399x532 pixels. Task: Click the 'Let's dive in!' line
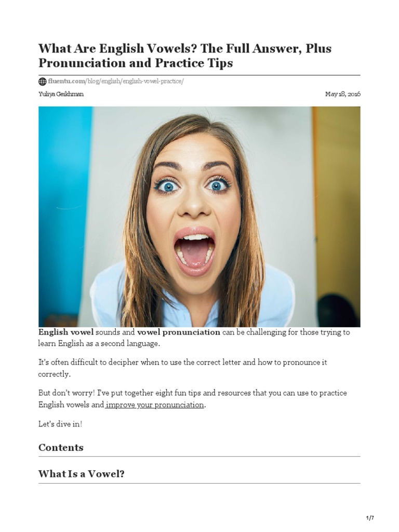click(x=60, y=424)
